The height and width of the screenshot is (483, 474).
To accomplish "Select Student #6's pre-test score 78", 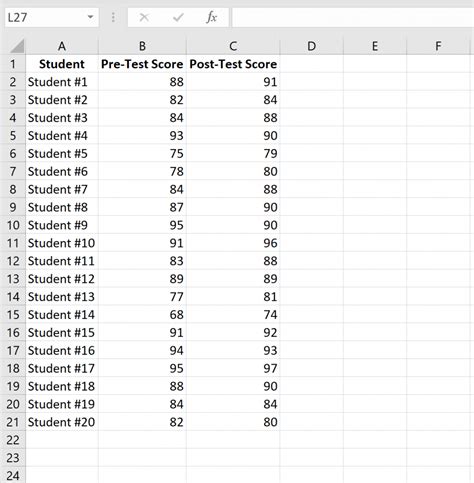I will (142, 171).
